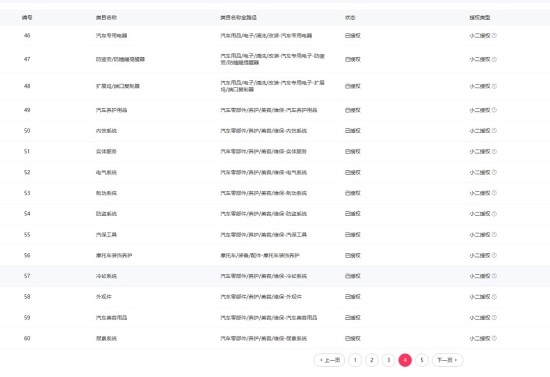550x377 pixels.
Task: Show help icon for row 59 汽车美容用品
Action: click(x=494, y=318)
